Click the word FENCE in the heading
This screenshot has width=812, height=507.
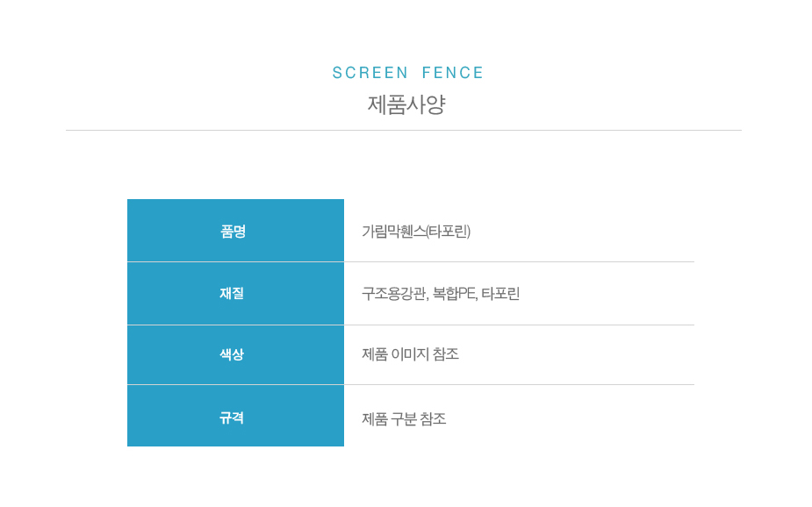[453, 73]
